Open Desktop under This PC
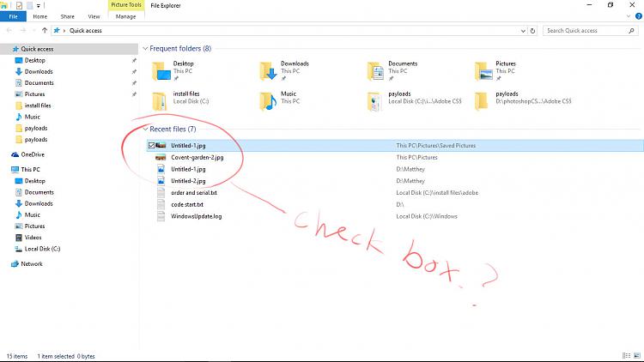This screenshot has height=362, width=644. pyautogui.click(x=35, y=181)
